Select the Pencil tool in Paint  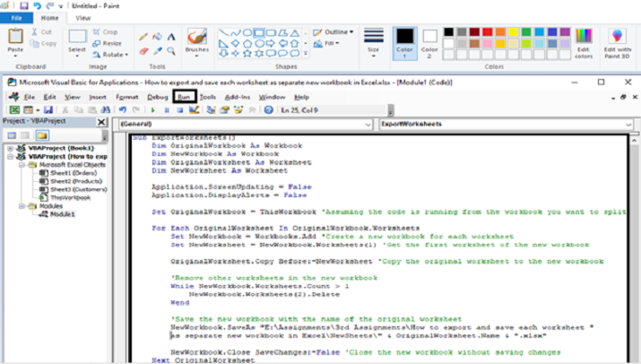pyautogui.click(x=143, y=38)
